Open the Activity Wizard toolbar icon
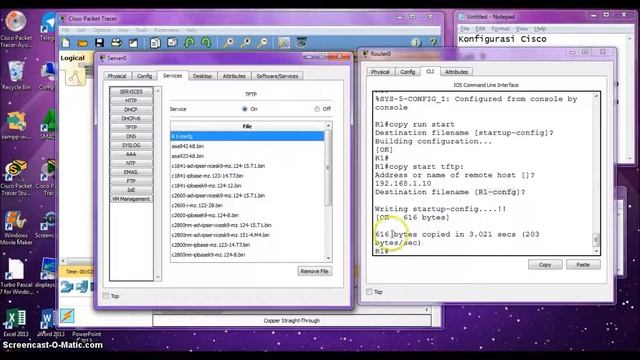 (133, 42)
